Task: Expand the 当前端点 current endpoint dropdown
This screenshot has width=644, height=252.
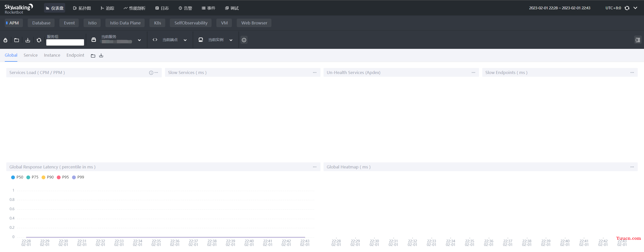Action: coord(185,40)
